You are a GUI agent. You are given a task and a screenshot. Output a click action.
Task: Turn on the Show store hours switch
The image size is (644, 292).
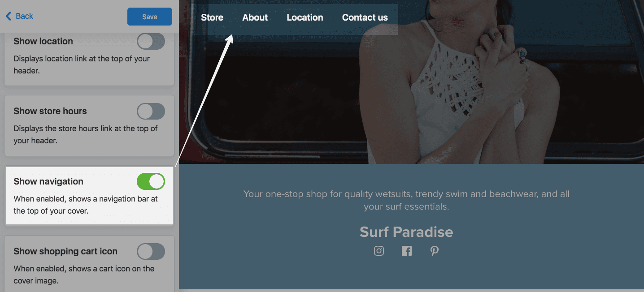[151, 112]
